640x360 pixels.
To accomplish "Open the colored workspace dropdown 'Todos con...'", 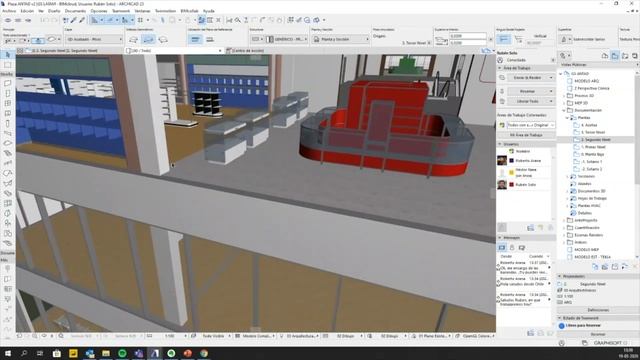I will pyautogui.click(x=531, y=125).
